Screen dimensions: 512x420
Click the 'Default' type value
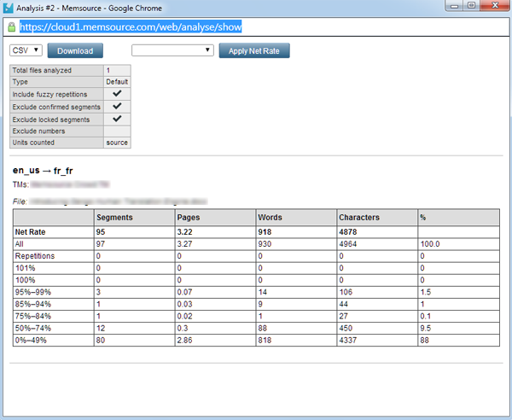(x=117, y=82)
